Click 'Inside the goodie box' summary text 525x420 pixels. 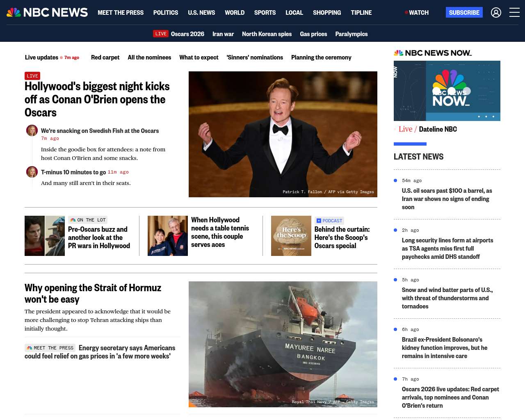pyautogui.click(x=103, y=154)
